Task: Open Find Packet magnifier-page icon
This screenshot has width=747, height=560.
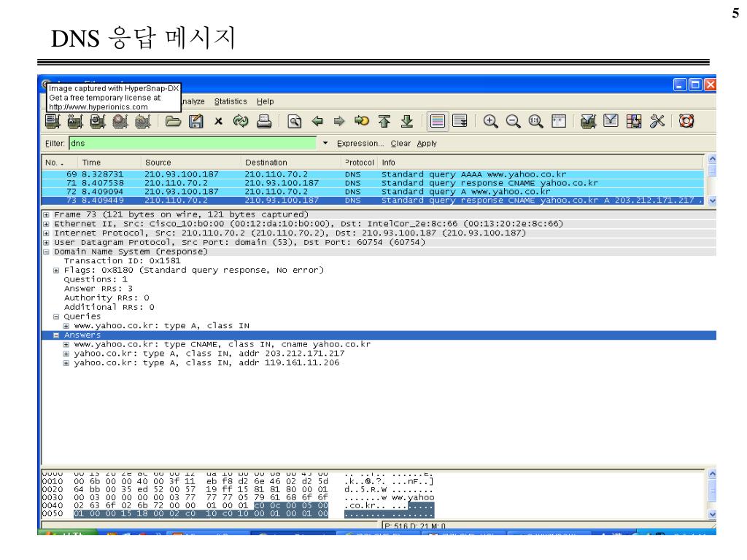Action: click(295, 122)
